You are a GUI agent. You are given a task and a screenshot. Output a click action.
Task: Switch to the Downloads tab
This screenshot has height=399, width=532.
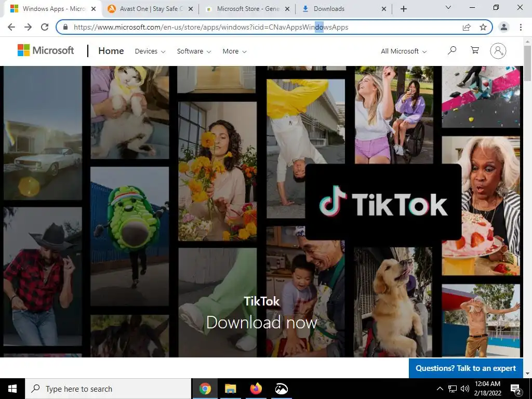[344, 9]
